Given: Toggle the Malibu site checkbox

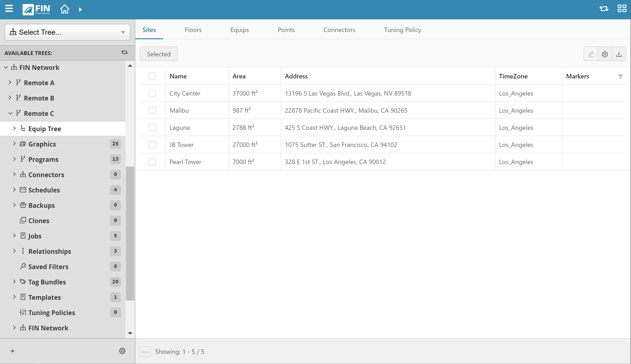Looking at the screenshot, I should click(152, 110).
